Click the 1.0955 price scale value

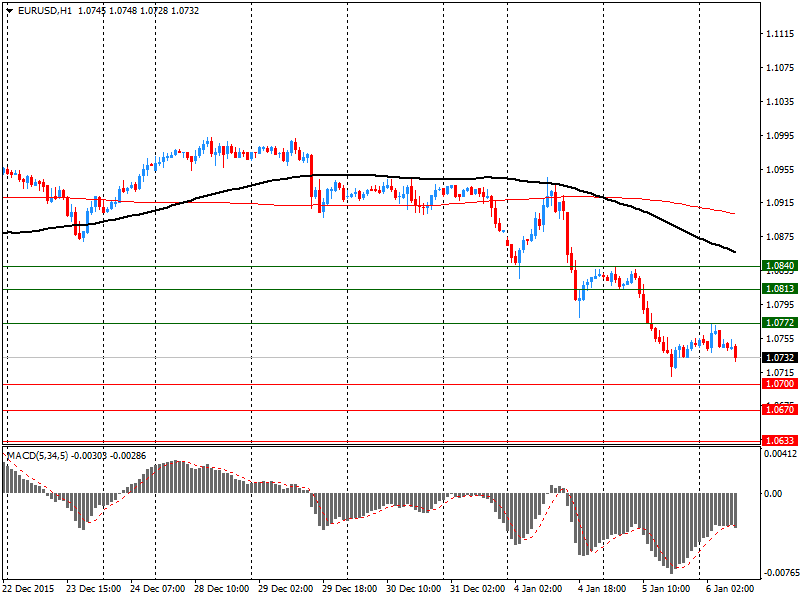coord(780,169)
